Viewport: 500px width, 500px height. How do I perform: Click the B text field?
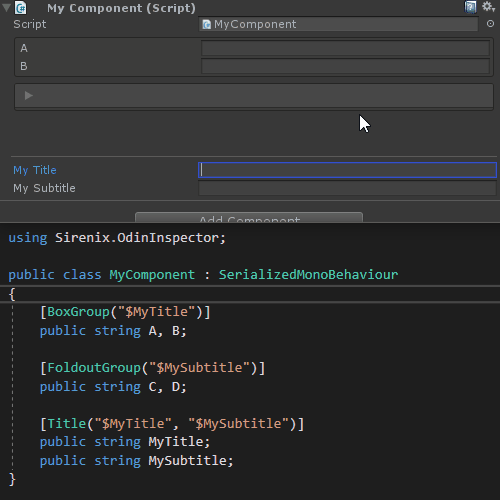(345, 66)
